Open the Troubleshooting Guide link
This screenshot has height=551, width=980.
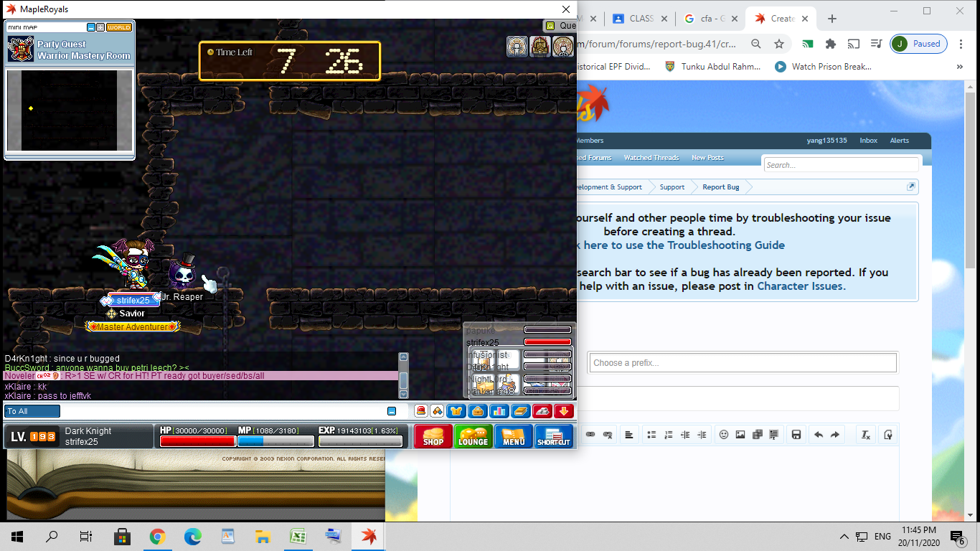(726, 245)
